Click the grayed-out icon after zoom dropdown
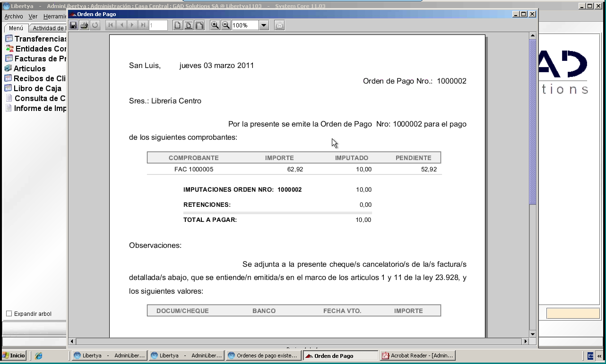 [279, 25]
